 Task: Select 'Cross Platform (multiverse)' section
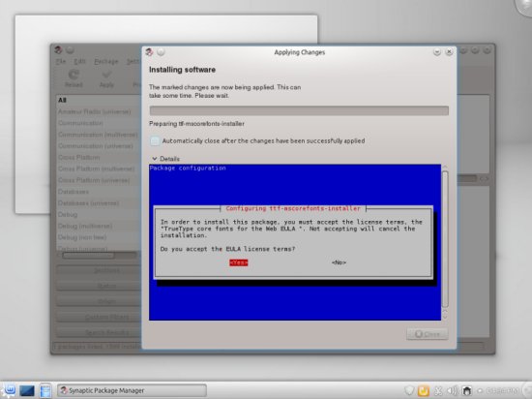[x=99, y=169]
